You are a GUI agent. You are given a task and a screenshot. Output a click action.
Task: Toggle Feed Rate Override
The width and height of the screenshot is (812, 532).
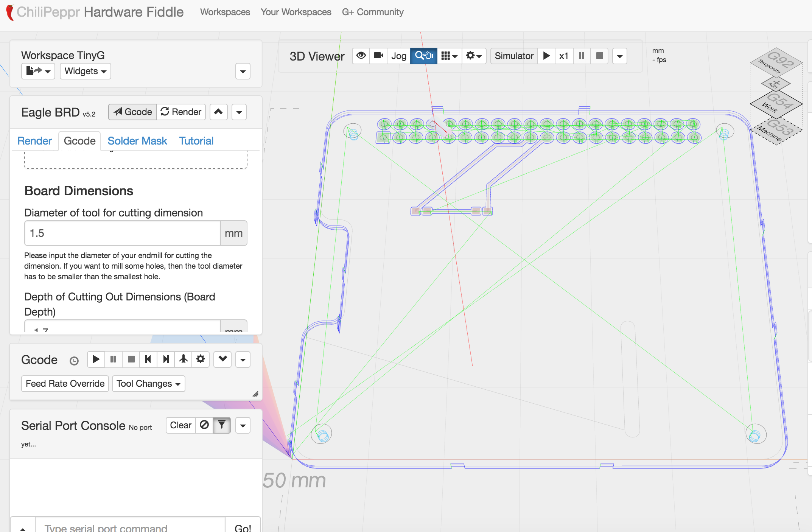coord(65,384)
